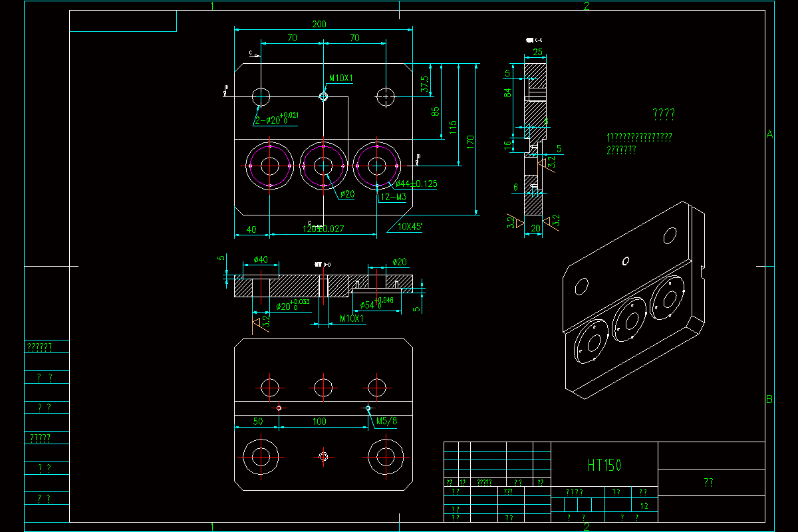
Task: Select the ø40 counterbore dimension text
Action: (x=261, y=260)
